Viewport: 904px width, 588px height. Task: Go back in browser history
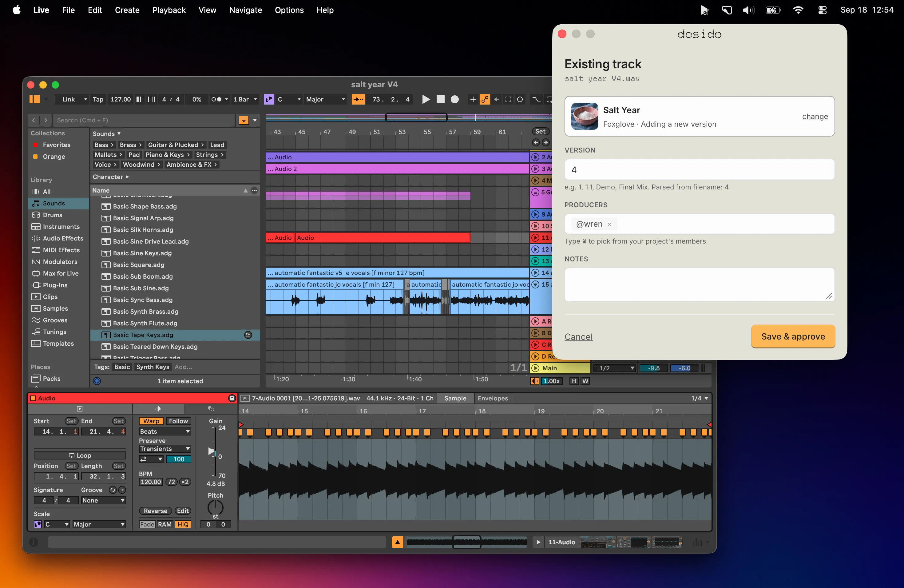click(34, 121)
